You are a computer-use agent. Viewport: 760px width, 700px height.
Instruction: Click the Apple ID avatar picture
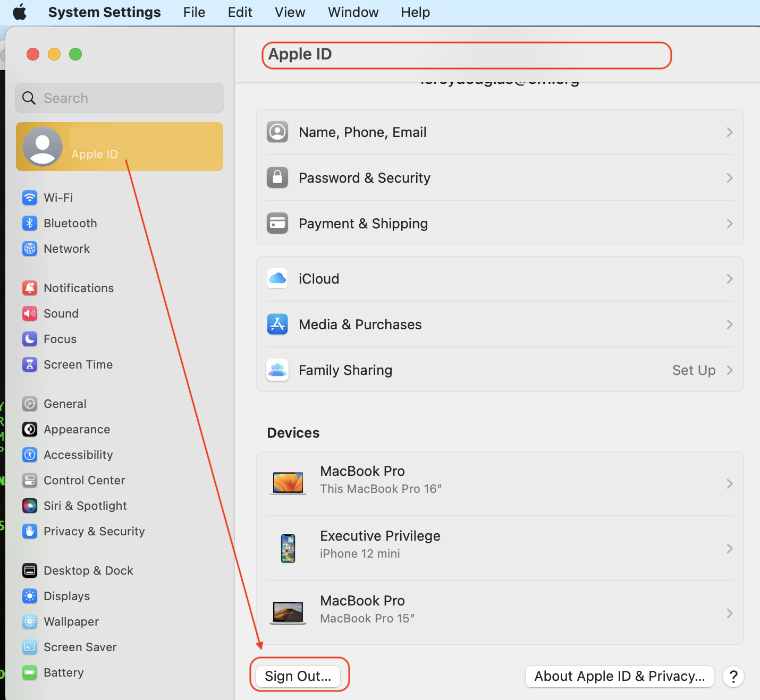43,147
